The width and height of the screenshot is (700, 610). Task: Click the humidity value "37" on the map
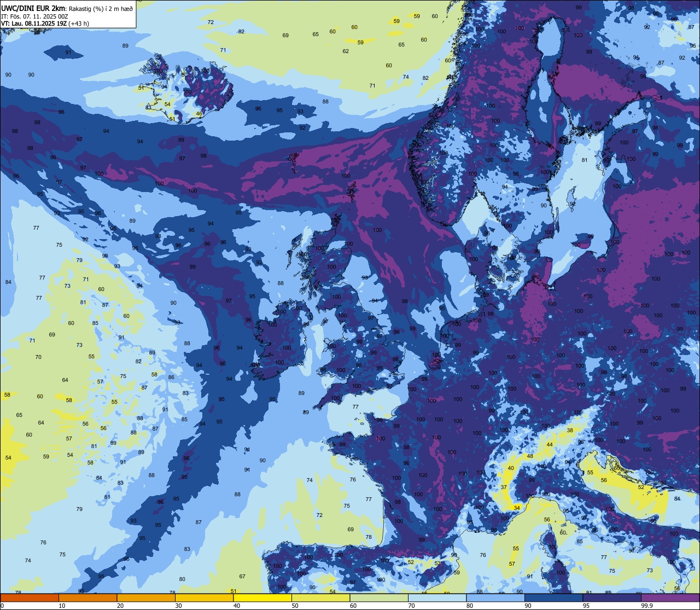pyautogui.click(x=504, y=487)
